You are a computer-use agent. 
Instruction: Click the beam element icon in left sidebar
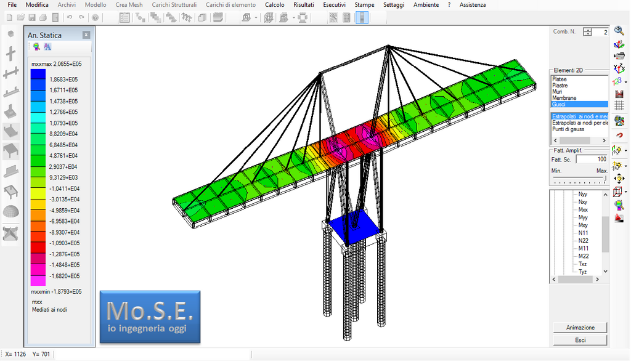(11, 73)
